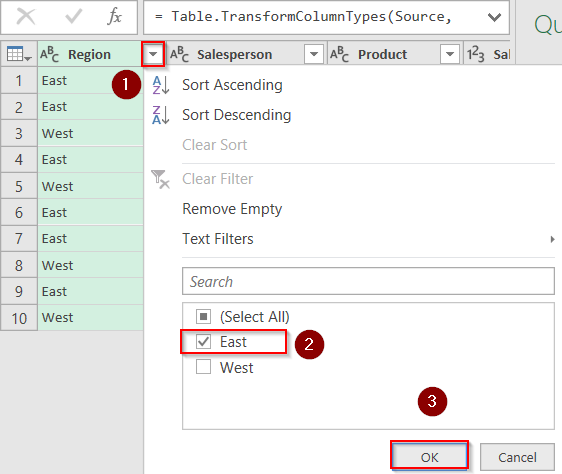Open the table options icon at grid corner
Screen dimensions: 562x474
[19, 54]
